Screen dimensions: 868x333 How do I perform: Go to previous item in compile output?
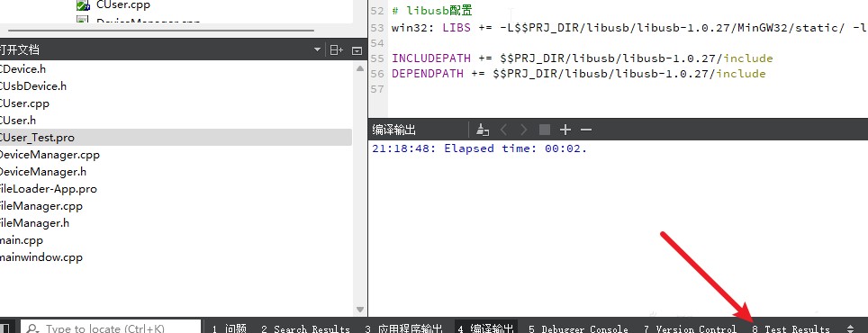tap(503, 130)
